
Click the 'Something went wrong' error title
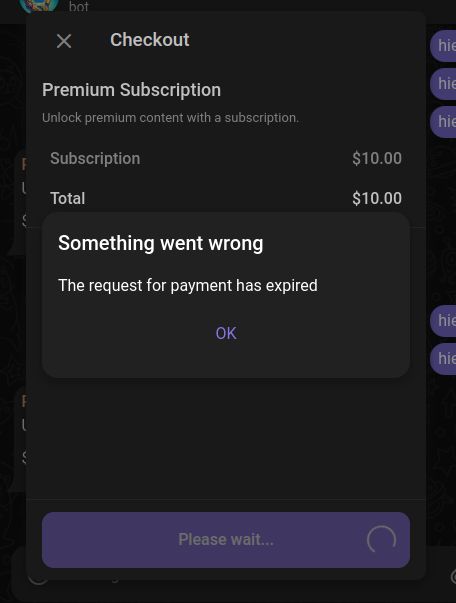point(161,243)
